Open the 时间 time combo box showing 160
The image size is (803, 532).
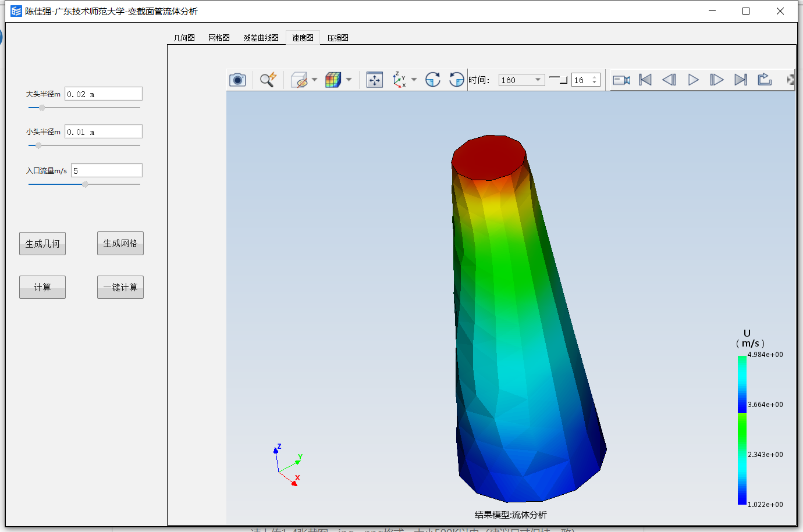pyautogui.click(x=521, y=80)
